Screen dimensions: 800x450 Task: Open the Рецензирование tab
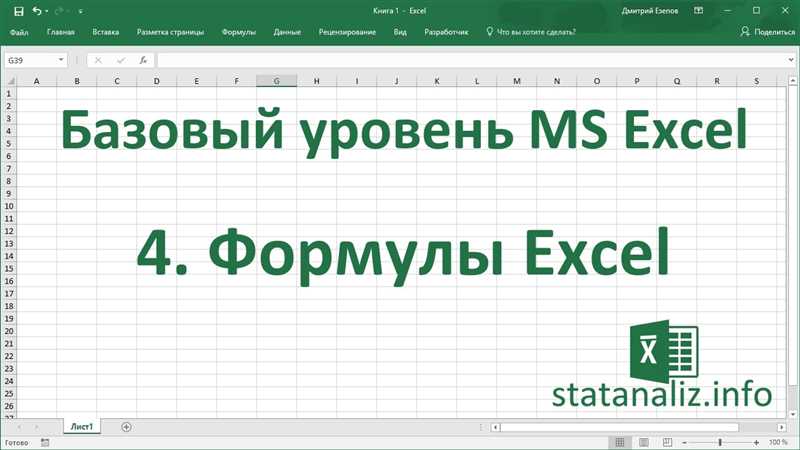(347, 32)
